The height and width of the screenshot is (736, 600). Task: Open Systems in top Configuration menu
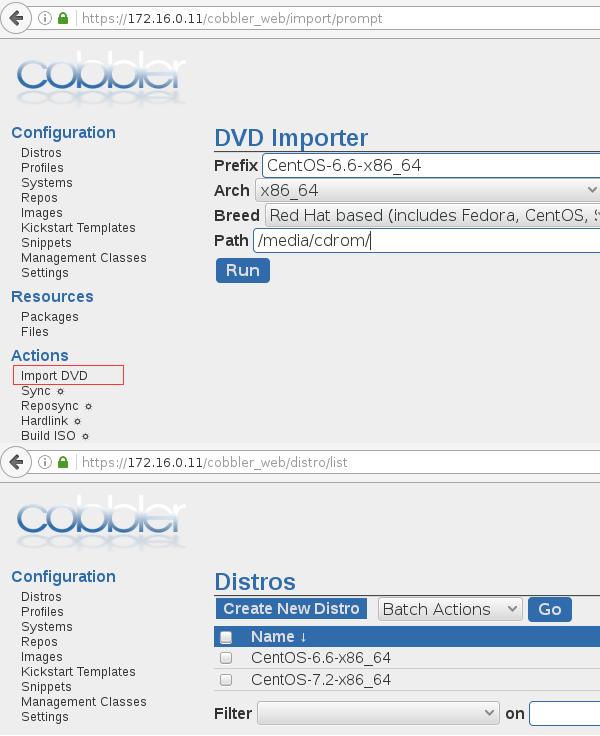click(x=47, y=183)
